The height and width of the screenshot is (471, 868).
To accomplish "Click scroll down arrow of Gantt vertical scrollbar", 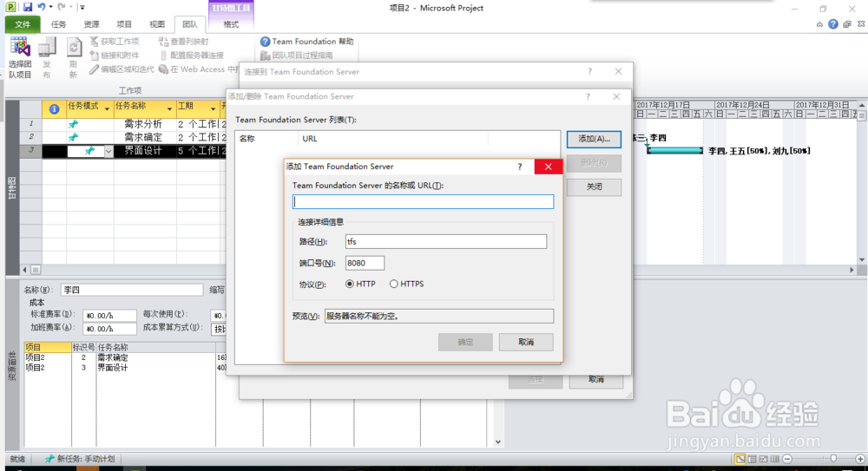I will pos(861,259).
